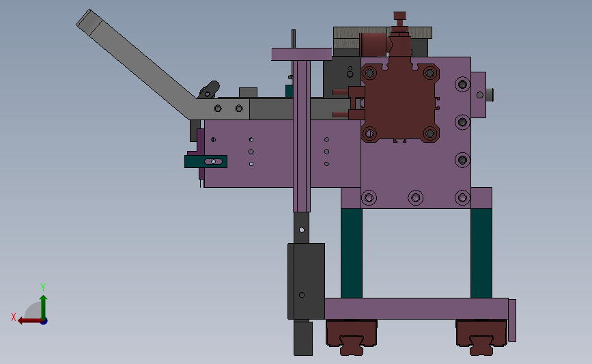Select the green slotted bracket on the left
The image size is (592, 364).
pyautogui.click(x=206, y=162)
